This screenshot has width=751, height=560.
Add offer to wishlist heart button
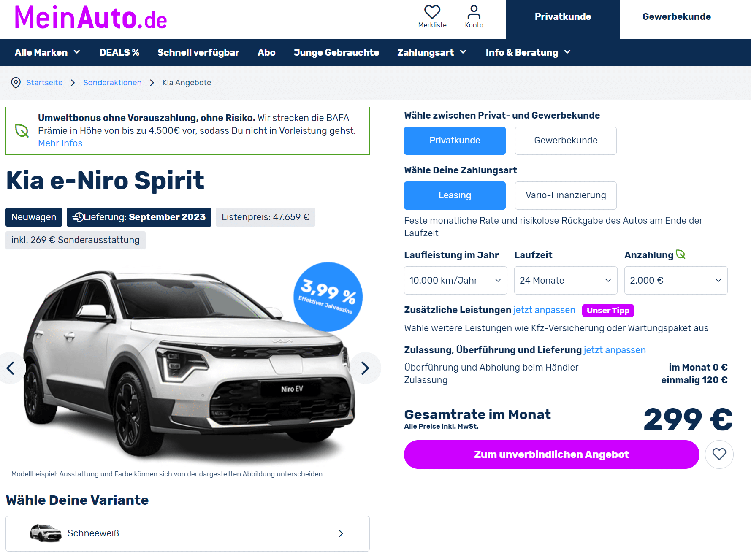(x=719, y=454)
